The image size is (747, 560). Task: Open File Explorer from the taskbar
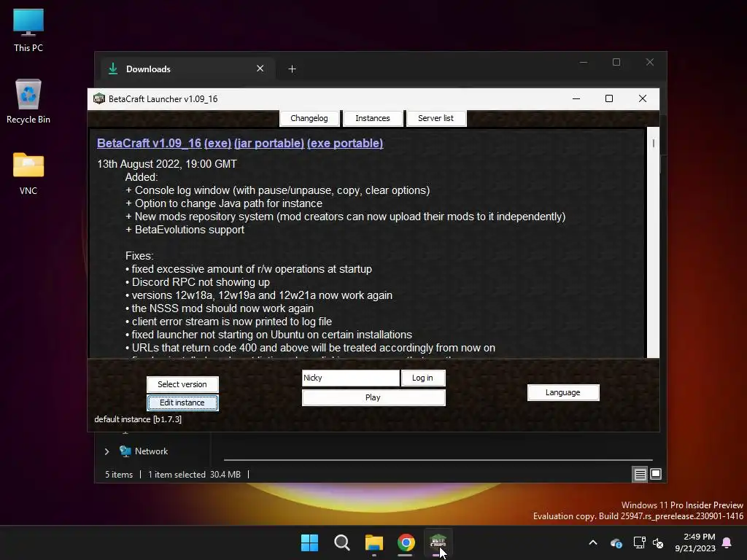374,542
